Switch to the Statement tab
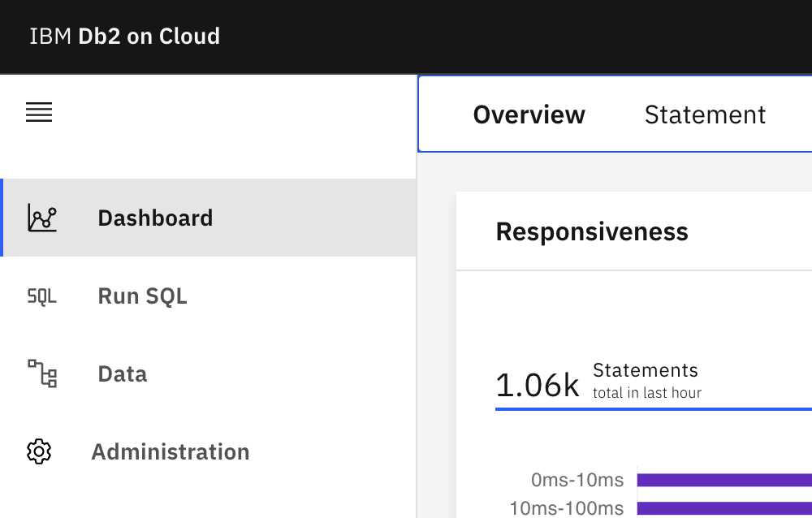 pos(705,114)
